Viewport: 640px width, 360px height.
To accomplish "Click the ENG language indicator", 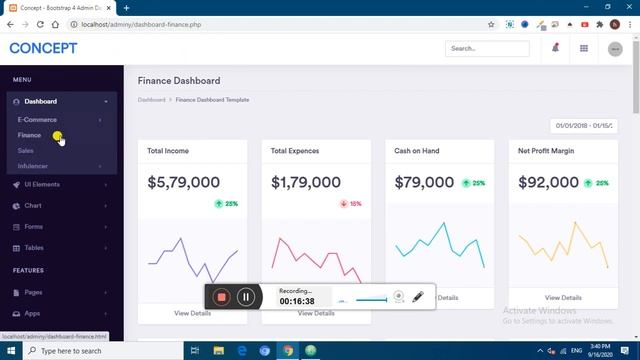I will tap(576, 351).
